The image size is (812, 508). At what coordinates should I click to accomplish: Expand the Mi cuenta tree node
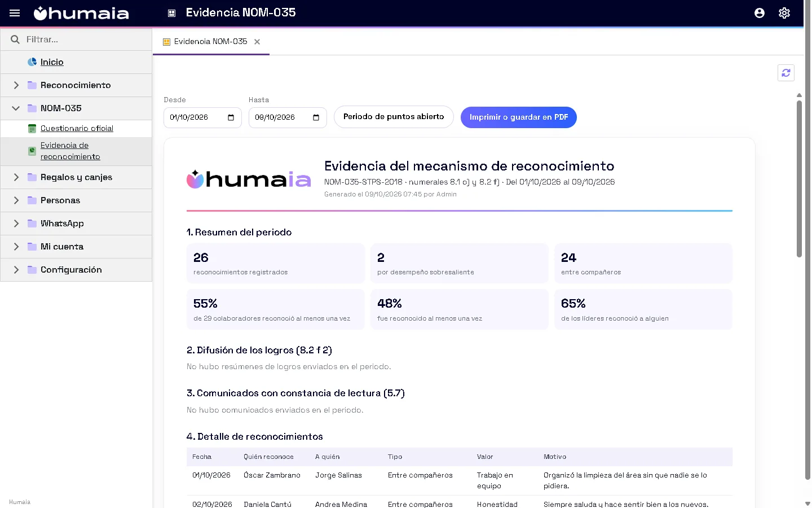click(16, 247)
